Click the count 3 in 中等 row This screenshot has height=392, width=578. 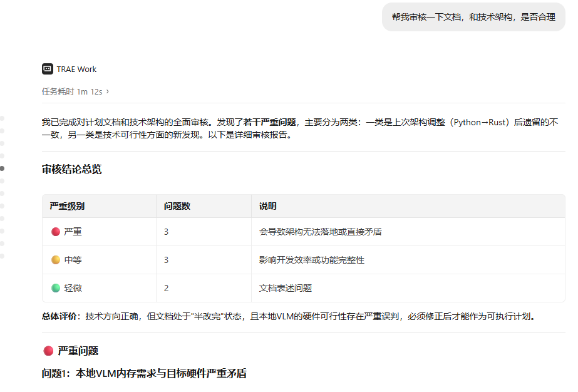coord(166,260)
